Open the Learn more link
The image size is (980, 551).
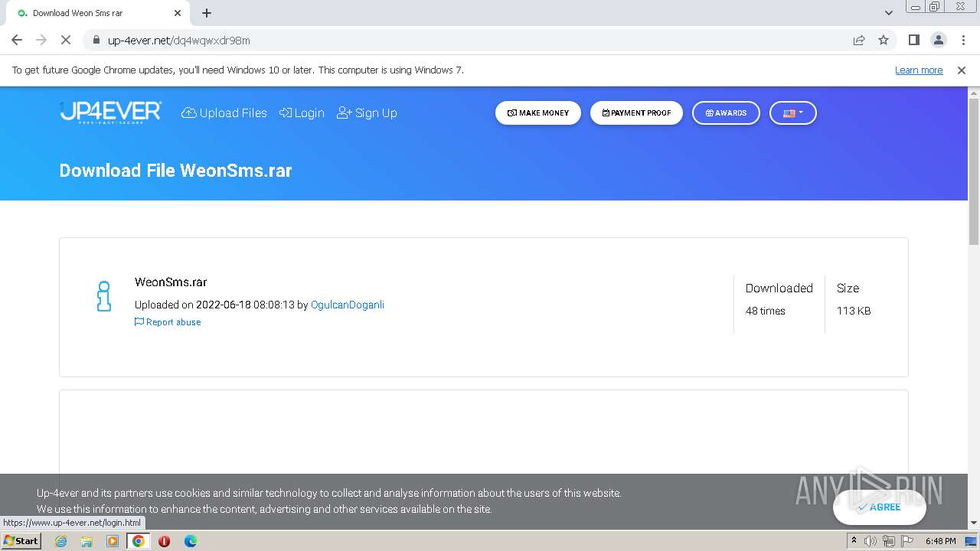919,70
